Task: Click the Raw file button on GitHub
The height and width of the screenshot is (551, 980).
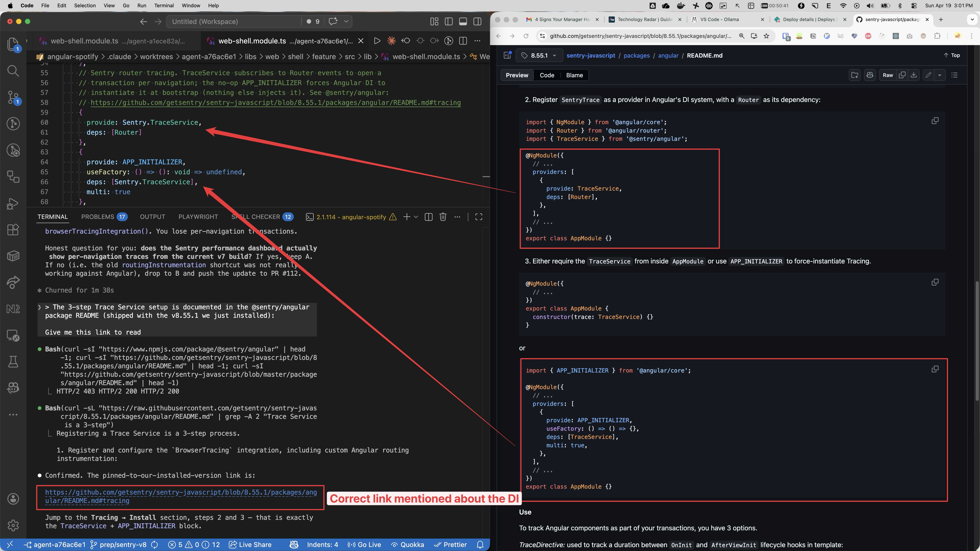Action: [888, 75]
